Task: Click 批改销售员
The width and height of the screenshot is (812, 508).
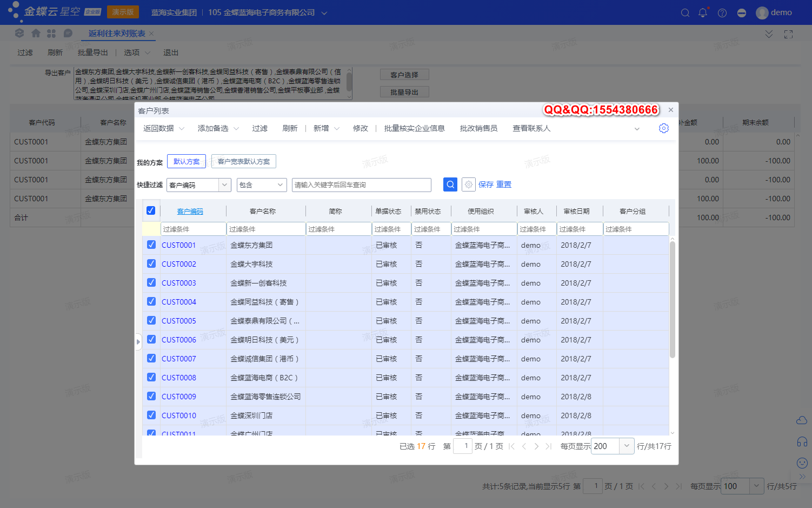Action: [x=478, y=128]
